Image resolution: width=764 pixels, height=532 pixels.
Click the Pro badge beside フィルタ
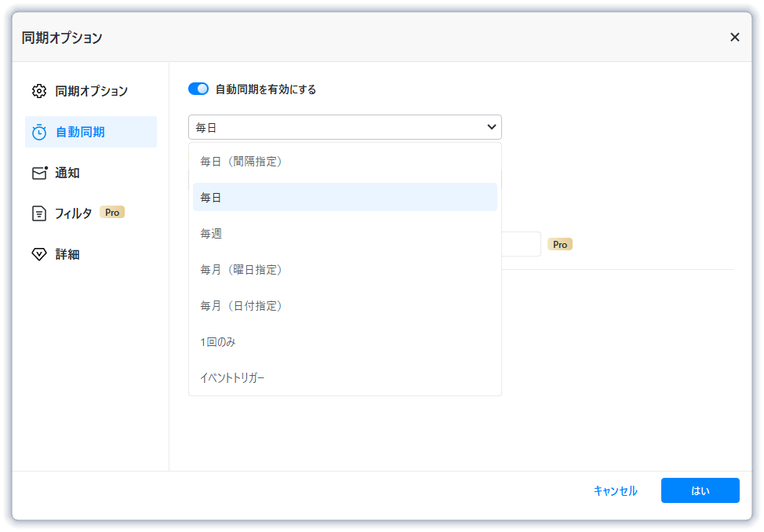112,213
